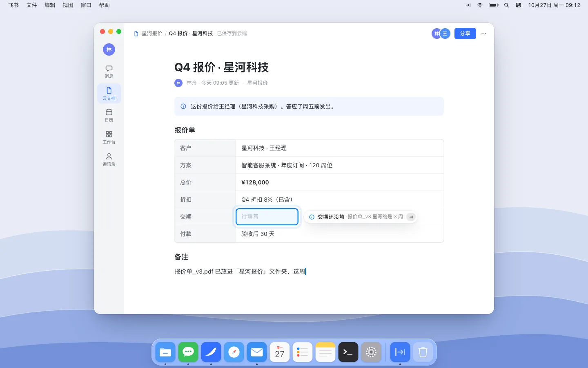Click the tab-key icon in 交期 suggestion
The width and height of the screenshot is (588, 368).
411,217
